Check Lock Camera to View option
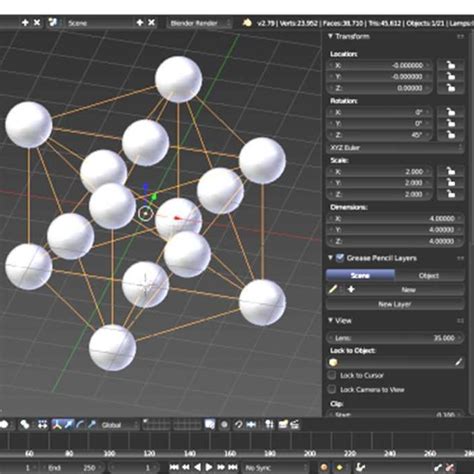Screen dimensions: 474x474 tap(332, 389)
